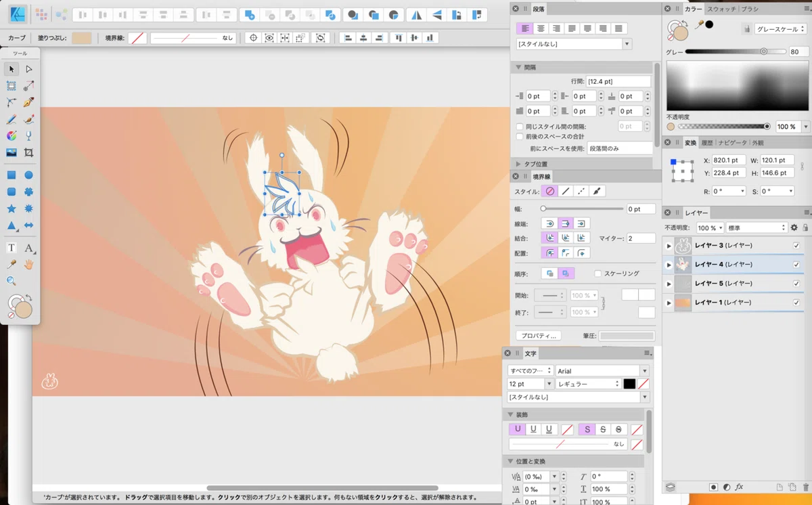Image resolution: width=812 pixels, height=505 pixels.
Task: Open the 標準 blend mode dropdown
Action: [756, 228]
